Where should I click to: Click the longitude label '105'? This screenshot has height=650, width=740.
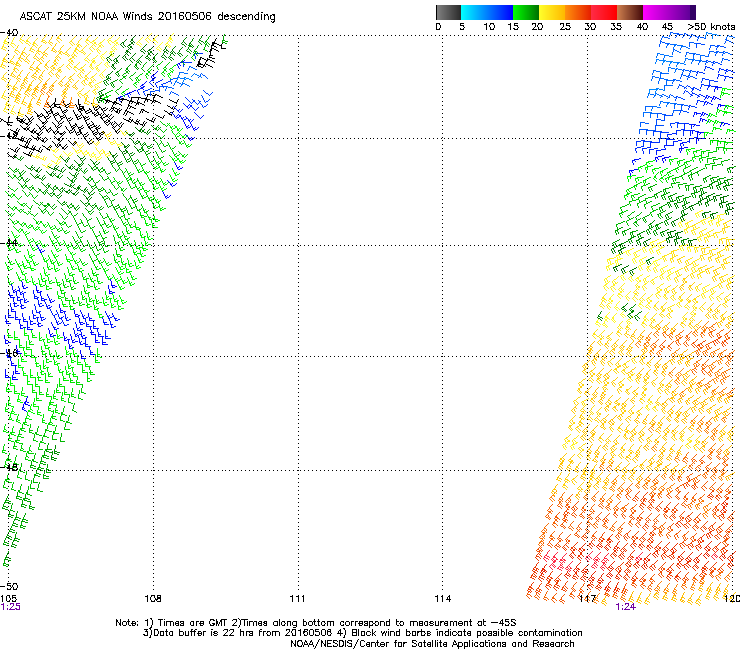tap(9, 599)
